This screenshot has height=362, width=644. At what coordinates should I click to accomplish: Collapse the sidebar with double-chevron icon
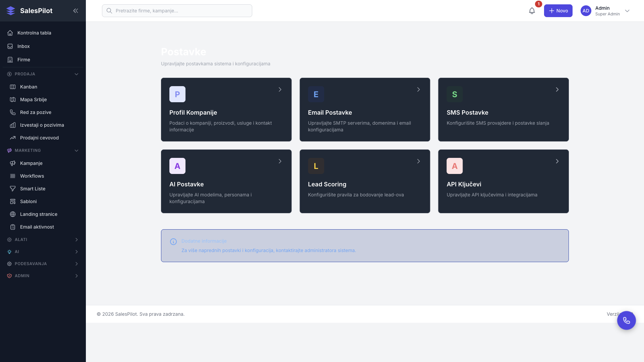click(75, 11)
